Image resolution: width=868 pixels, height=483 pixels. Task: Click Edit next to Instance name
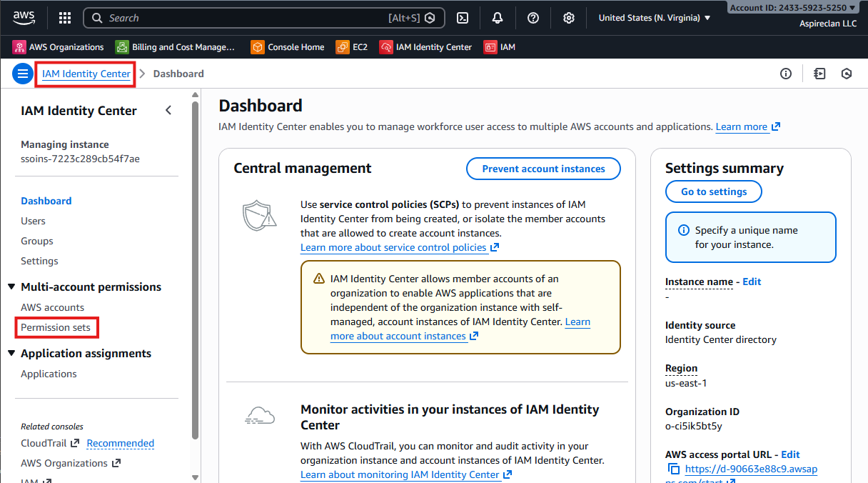coord(752,282)
